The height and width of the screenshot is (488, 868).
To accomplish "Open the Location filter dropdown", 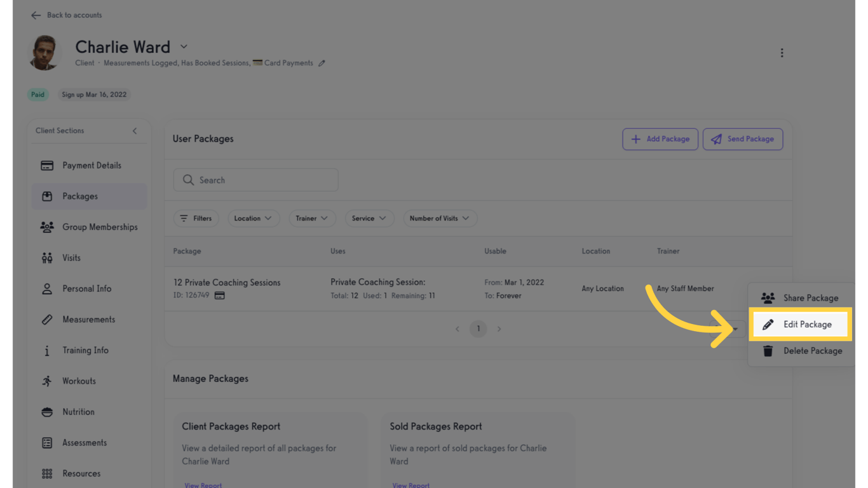I will point(254,218).
